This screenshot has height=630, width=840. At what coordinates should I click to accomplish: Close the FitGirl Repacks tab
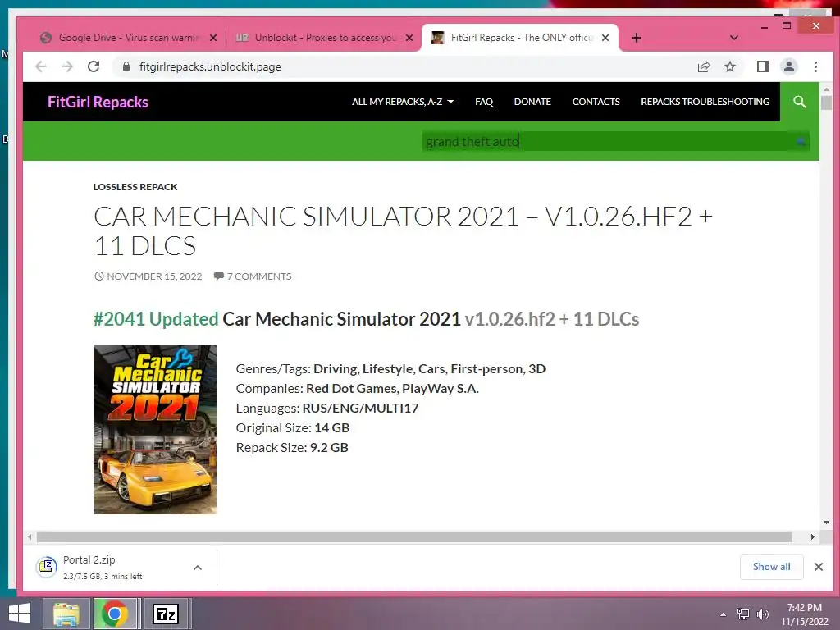click(x=605, y=38)
